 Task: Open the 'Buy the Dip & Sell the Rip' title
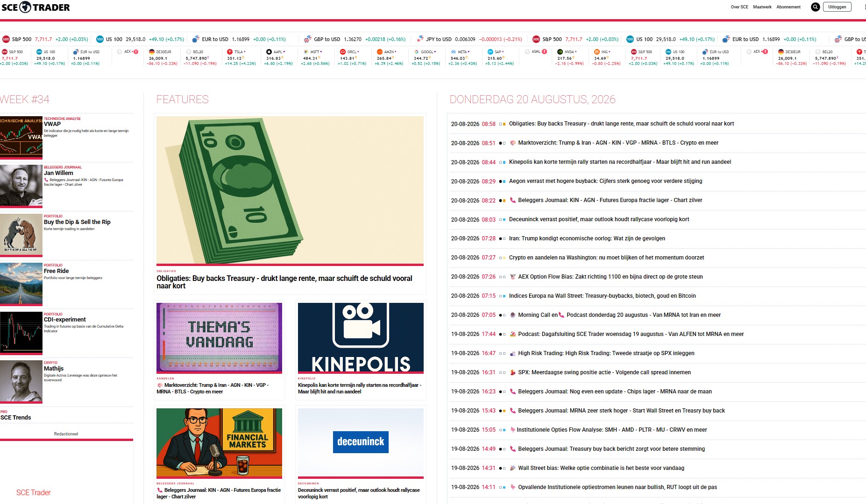[x=77, y=222]
